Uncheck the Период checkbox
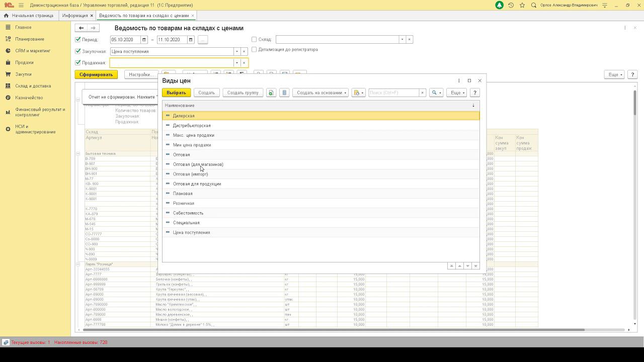The image size is (644, 362). coord(78,39)
